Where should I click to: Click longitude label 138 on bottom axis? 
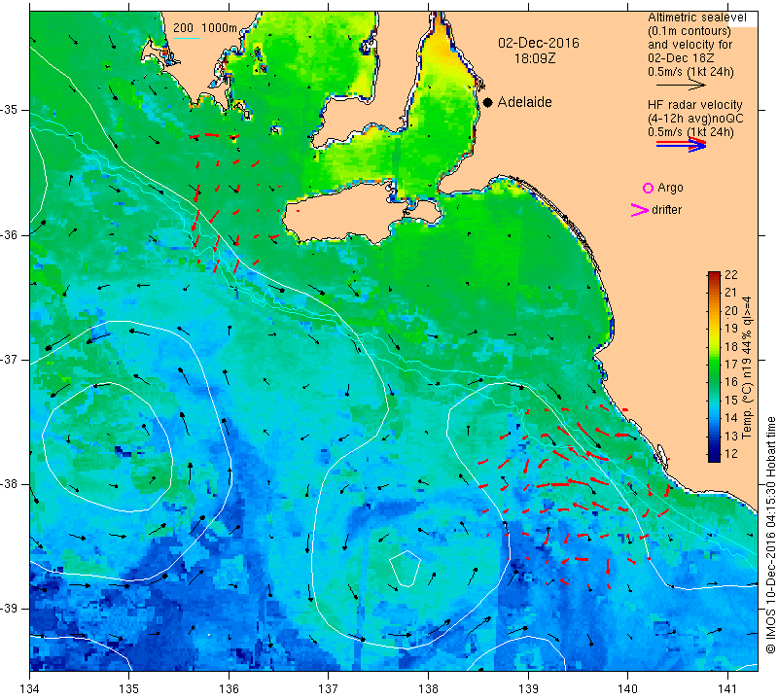[428, 689]
